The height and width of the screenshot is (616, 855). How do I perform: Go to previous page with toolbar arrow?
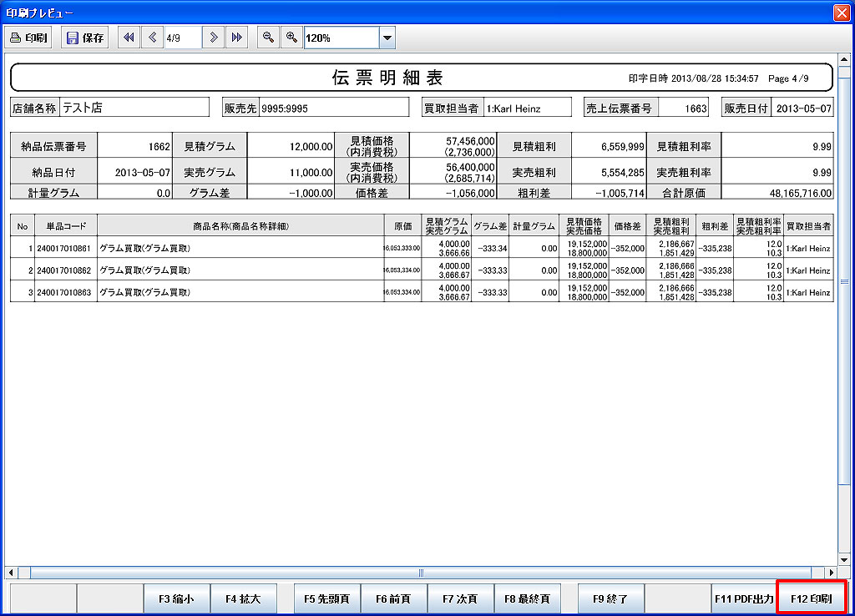pos(153,38)
